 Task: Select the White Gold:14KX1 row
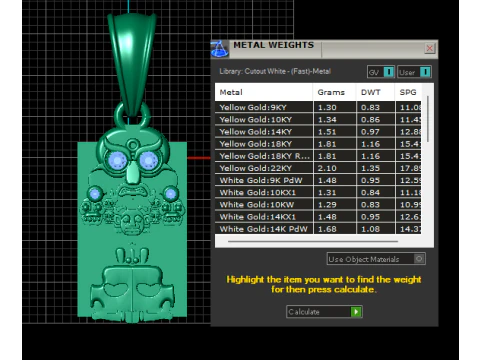(x=318, y=217)
